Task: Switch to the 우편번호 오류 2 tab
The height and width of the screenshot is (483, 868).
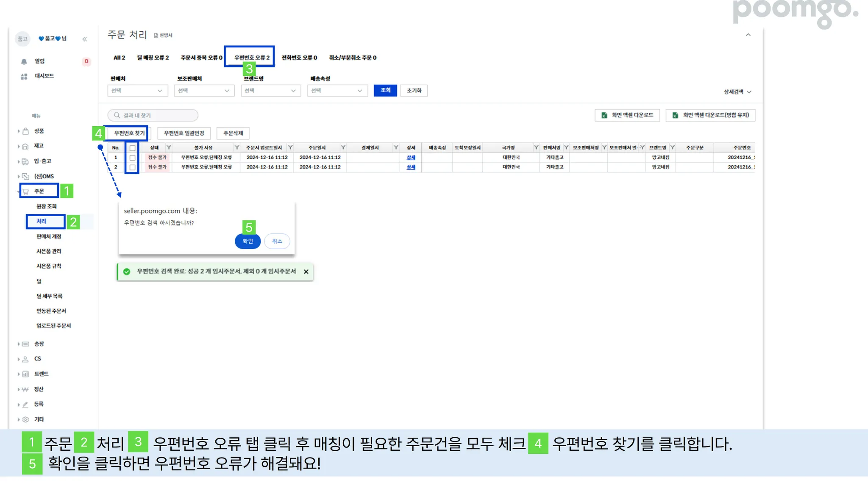Action: click(x=252, y=58)
